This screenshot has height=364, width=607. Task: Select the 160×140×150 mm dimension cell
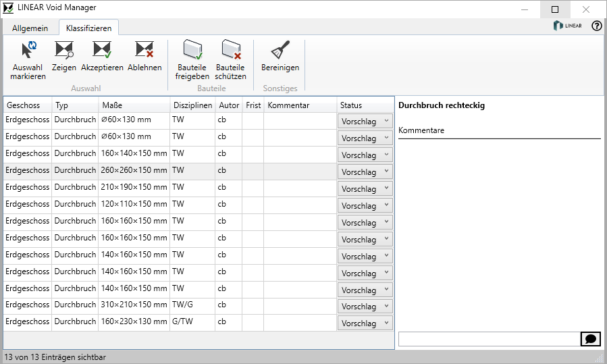pos(134,153)
